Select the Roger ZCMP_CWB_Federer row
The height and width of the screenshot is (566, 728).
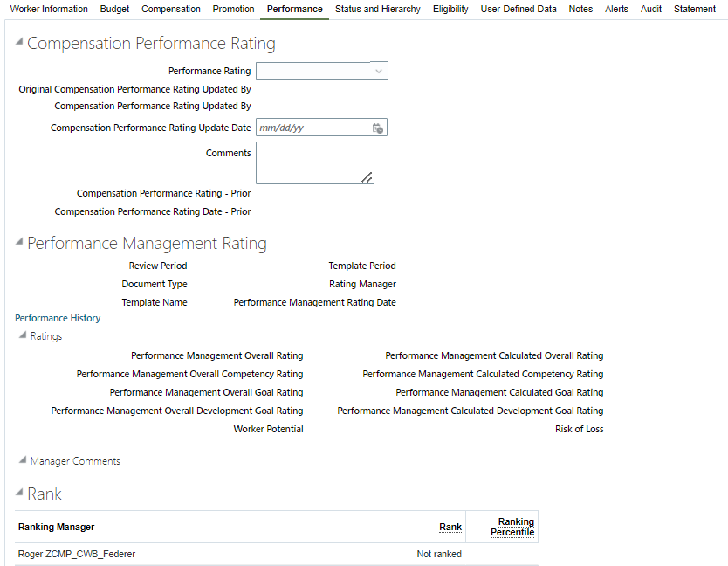(x=276, y=554)
